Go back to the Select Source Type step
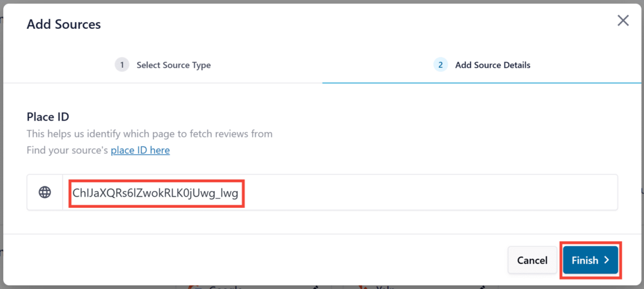This screenshot has width=644, height=289. [173, 65]
